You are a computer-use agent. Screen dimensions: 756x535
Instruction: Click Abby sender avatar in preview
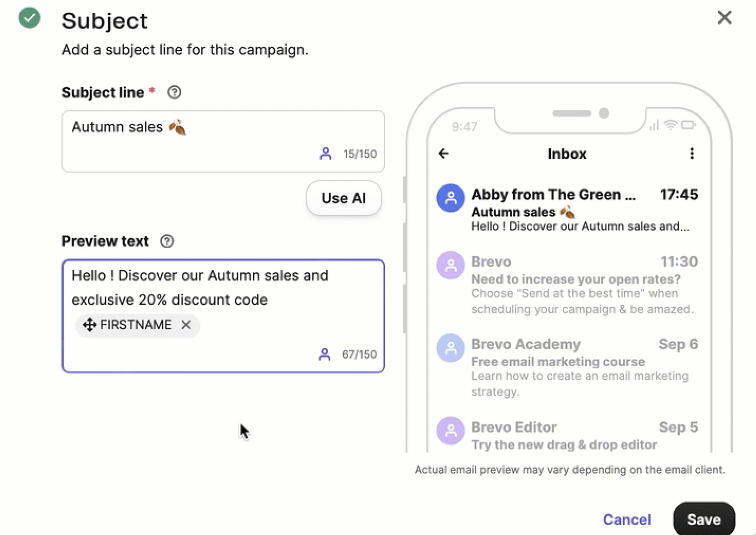pos(450,198)
